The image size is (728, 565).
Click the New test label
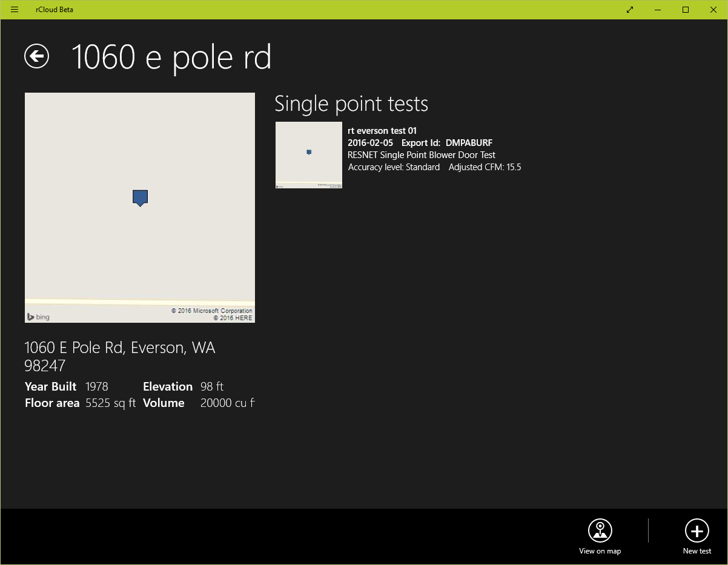coord(697,551)
